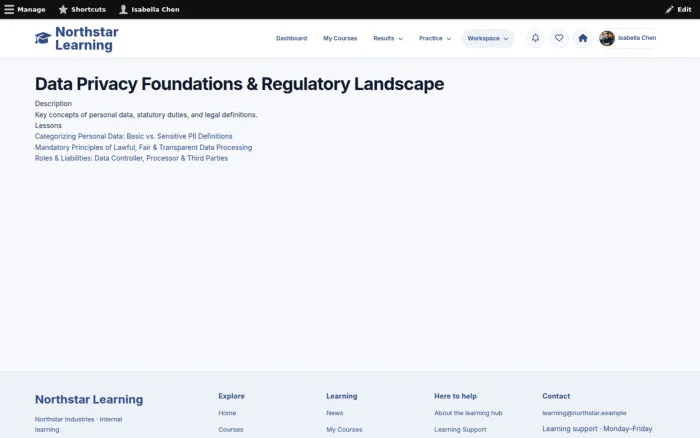
Task: Click the Description label text
Action: click(x=53, y=104)
